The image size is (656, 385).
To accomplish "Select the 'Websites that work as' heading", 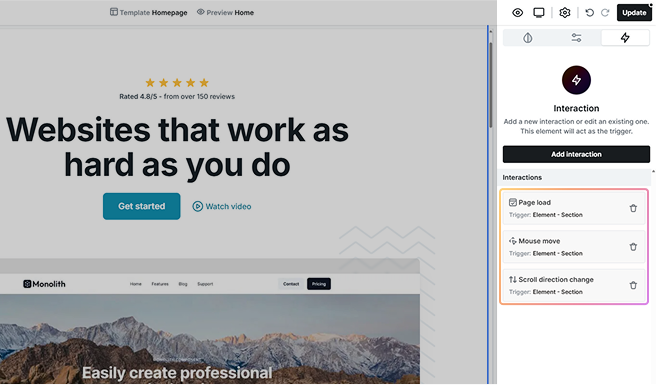I will pyautogui.click(x=177, y=130).
